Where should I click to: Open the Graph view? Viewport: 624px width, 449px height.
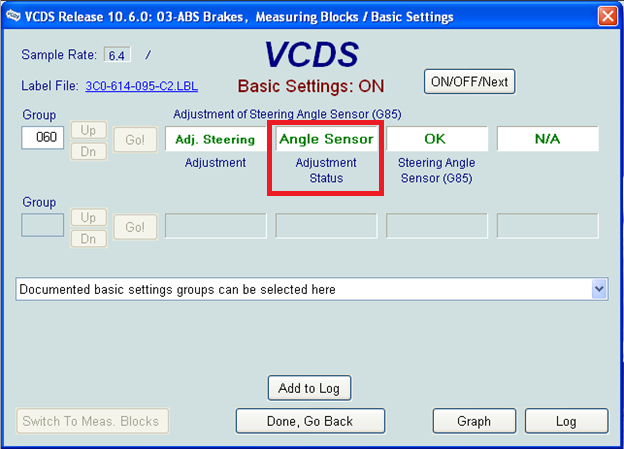(x=473, y=421)
